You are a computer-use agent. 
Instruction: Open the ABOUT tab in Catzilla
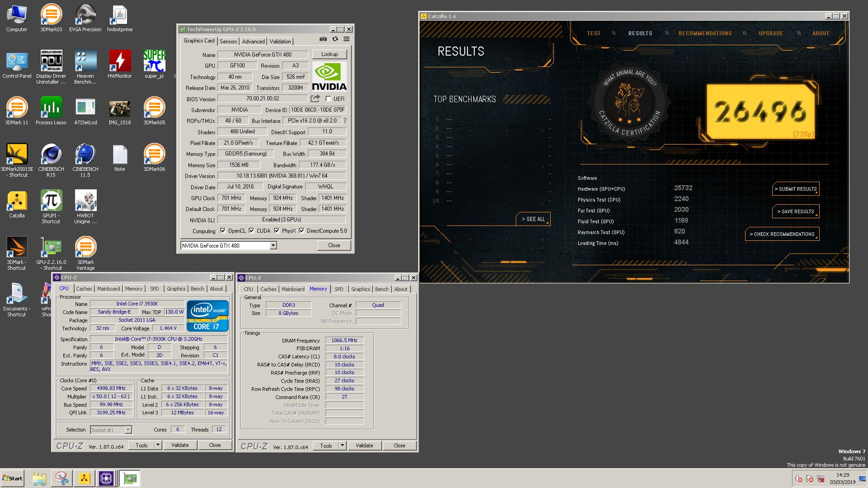[821, 33]
